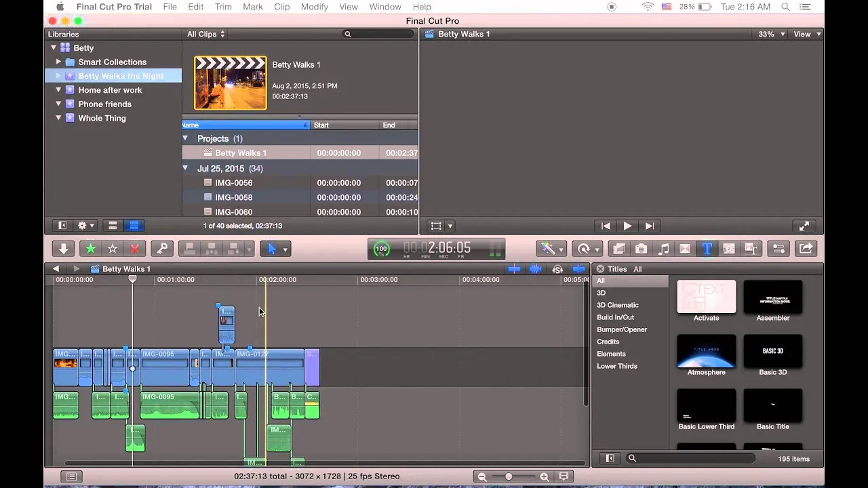
Task: Open the Photos browser camera icon
Action: pyautogui.click(x=641, y=249)
